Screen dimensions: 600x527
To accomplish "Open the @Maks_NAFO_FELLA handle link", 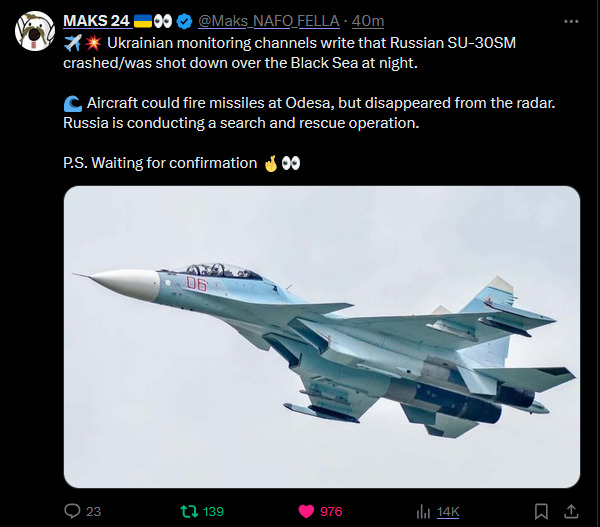I will [270, 21].
